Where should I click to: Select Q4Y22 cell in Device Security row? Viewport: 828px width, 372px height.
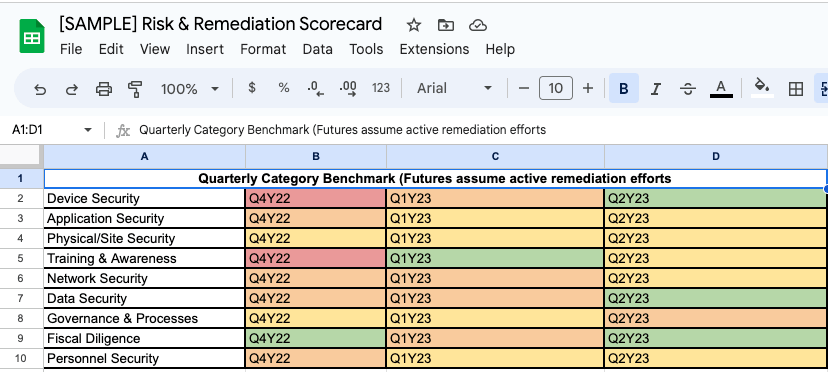[316, 199]
